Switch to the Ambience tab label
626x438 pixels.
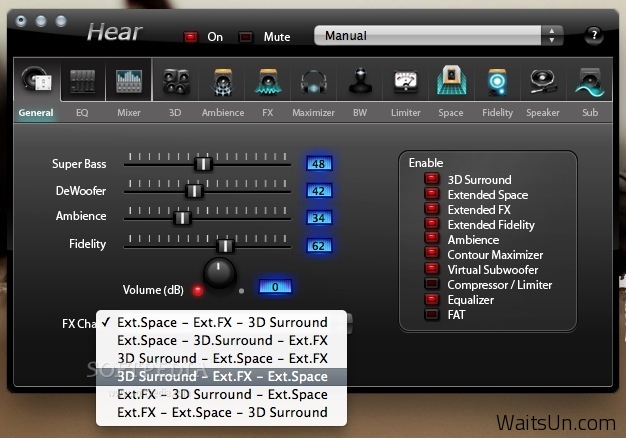(223, 113)
